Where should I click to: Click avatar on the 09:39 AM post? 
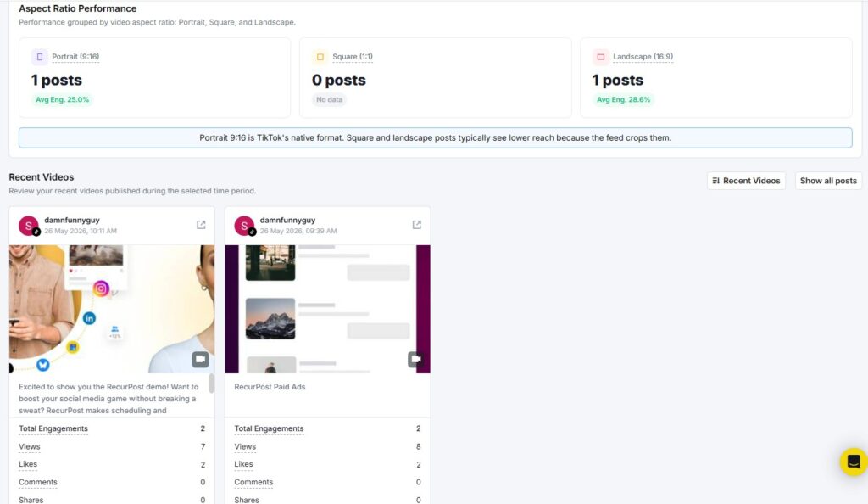coord(245,226)
